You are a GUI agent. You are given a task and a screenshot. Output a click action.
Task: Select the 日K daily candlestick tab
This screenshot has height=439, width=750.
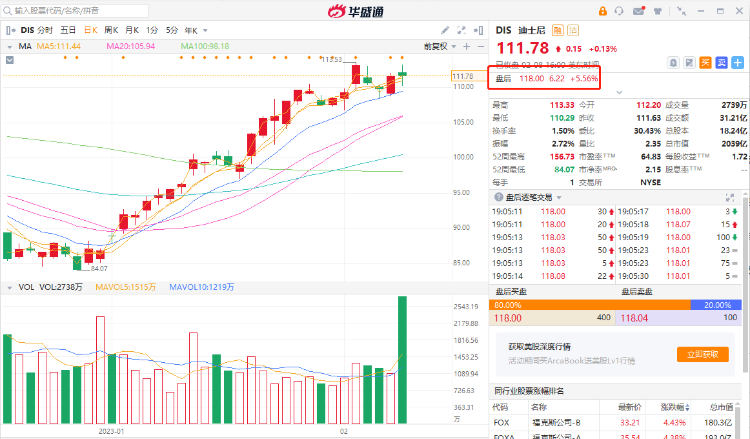(x=90, y=30)
